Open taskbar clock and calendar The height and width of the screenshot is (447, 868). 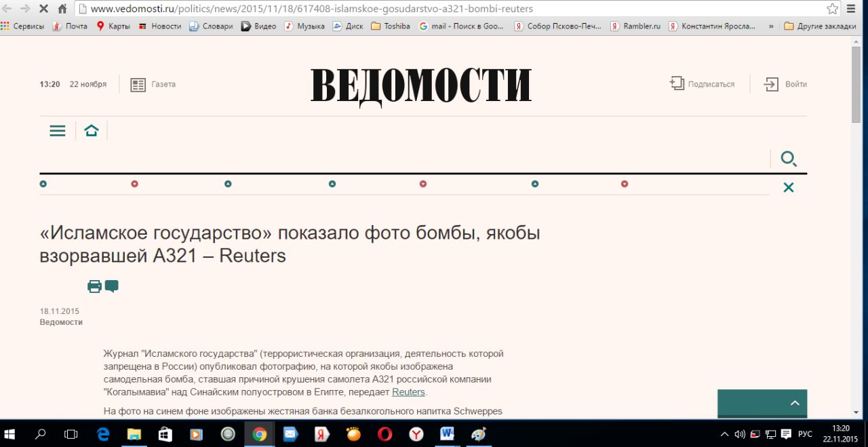(840, 434)
